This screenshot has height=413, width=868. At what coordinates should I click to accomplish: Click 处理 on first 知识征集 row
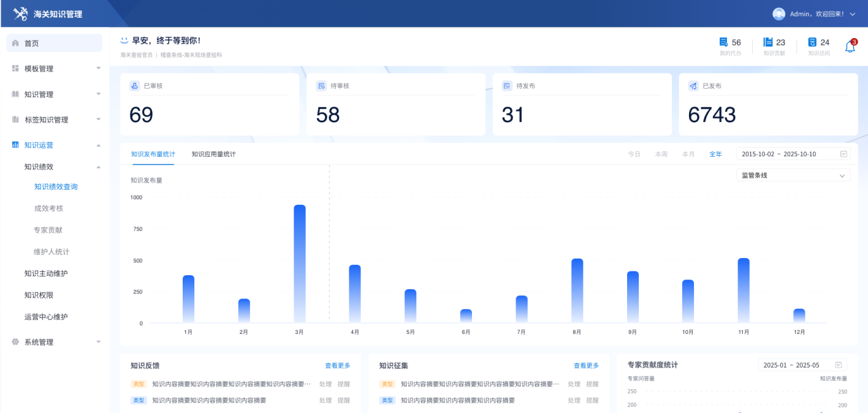click(x=574, y=384)
